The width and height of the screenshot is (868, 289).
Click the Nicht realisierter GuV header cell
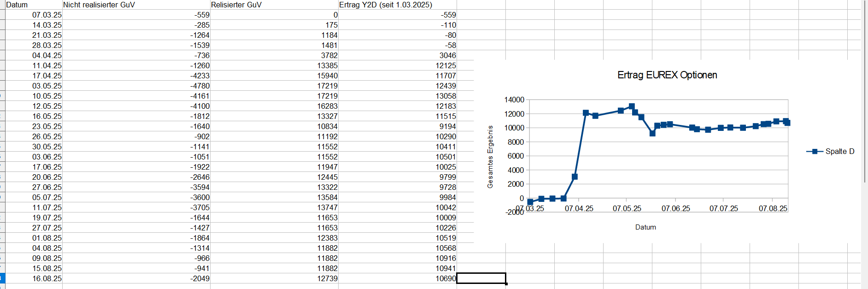(136, 5)
